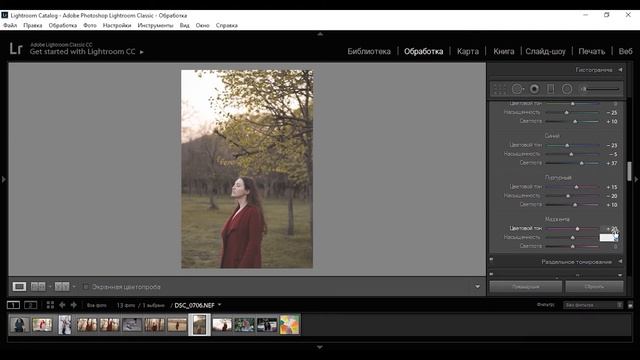The width and height of the screenshot is (640, 360).
Task: Switch to the Карта module
Action: click(x=468, y=51)
